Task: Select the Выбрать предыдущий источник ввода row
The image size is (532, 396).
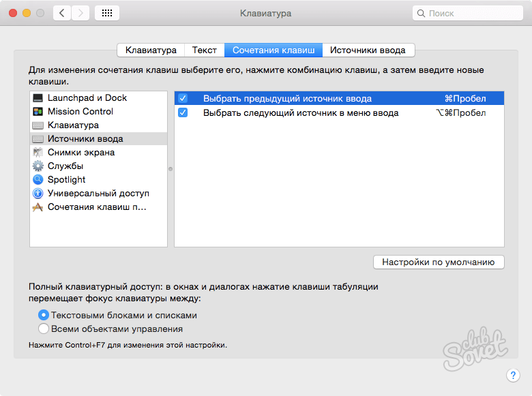Action: click(x=339, y=98)
